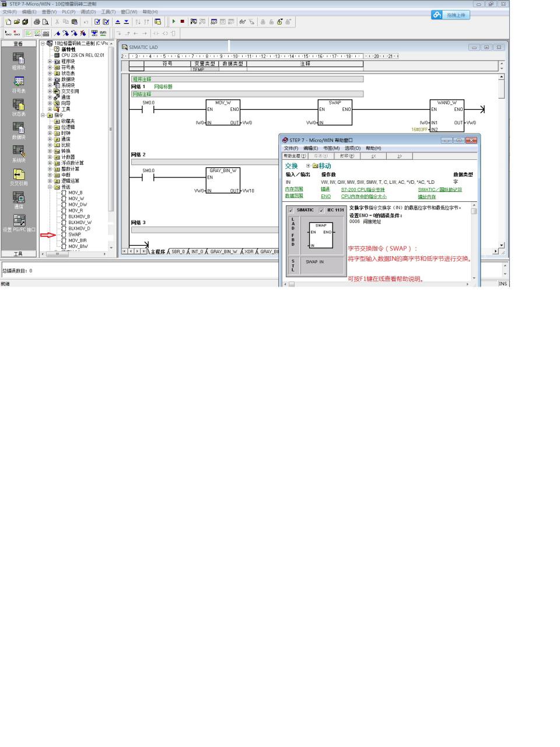This screenshot has width=560, height=747.
Task: Expand the 位逻辑 instruction folder
Action: (50, 127)
